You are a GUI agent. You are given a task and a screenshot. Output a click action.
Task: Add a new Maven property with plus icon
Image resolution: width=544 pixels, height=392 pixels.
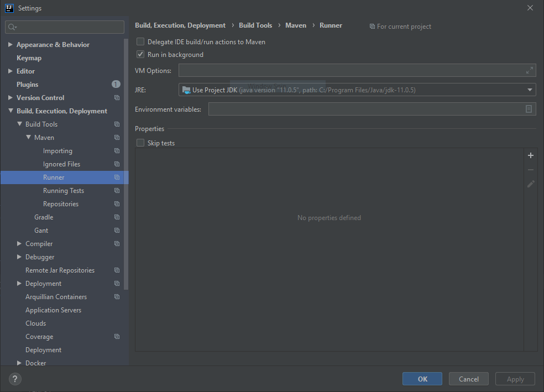pyautogui.click(x=531, y=155)
